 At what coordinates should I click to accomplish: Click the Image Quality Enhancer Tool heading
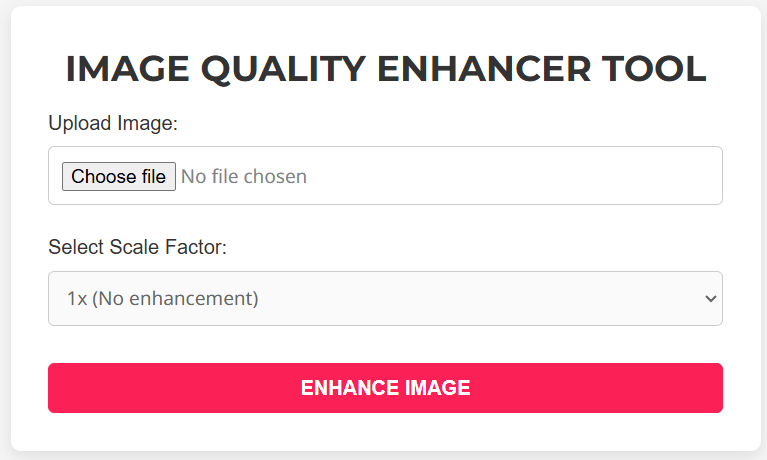pos(385,69)
